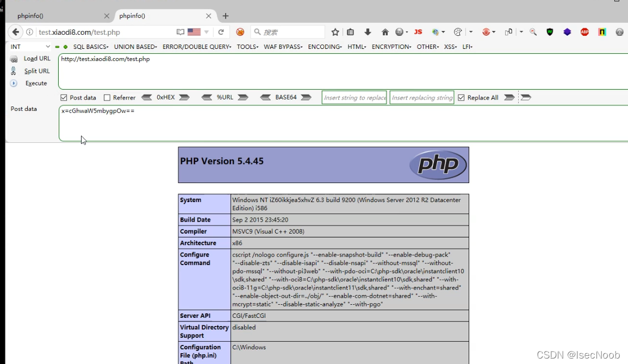The width and height of the screenshot is (628, 364).
Task: Click the browser search box
Action: click(288, 32)
